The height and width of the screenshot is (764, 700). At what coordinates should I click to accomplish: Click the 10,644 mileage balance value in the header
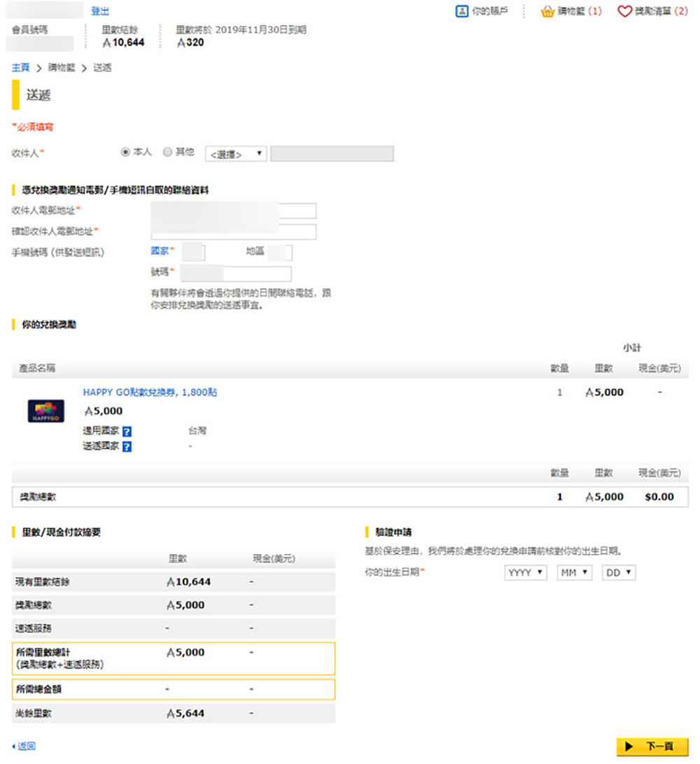coord(123,43)
